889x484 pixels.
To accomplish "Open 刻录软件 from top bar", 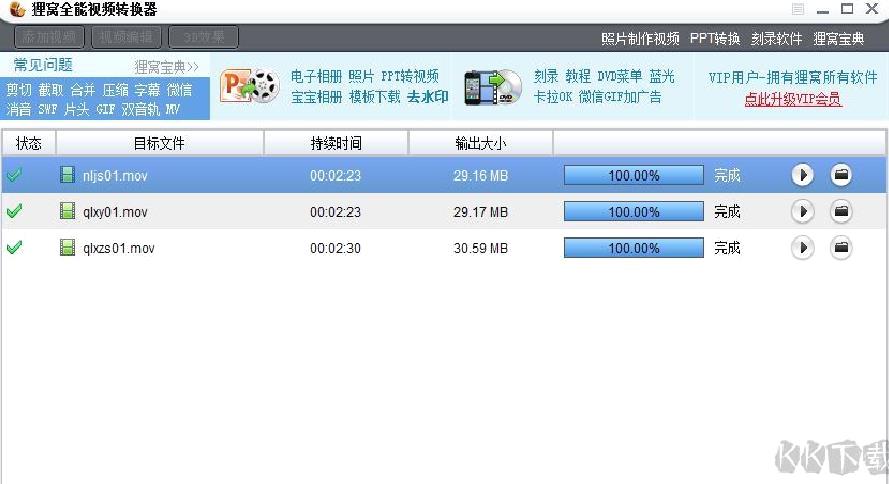I will point(776,39).
